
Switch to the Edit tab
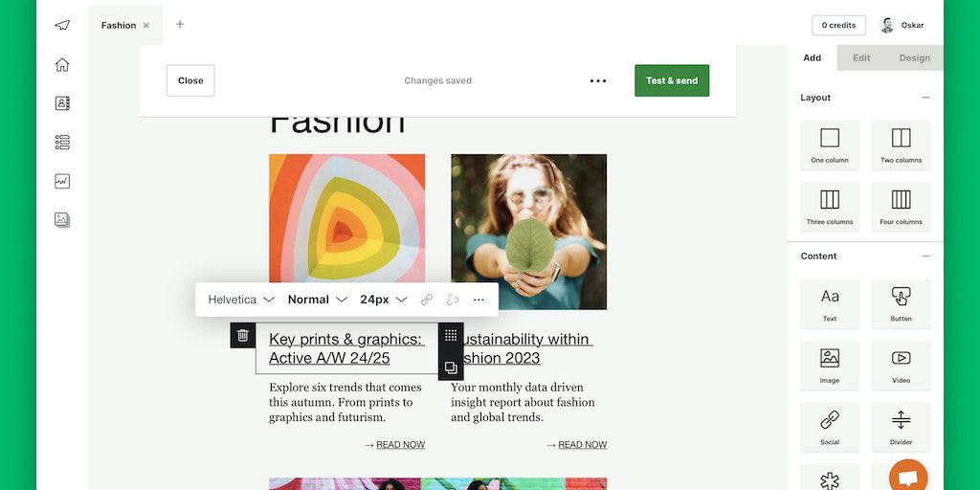(x=861, y=57)
